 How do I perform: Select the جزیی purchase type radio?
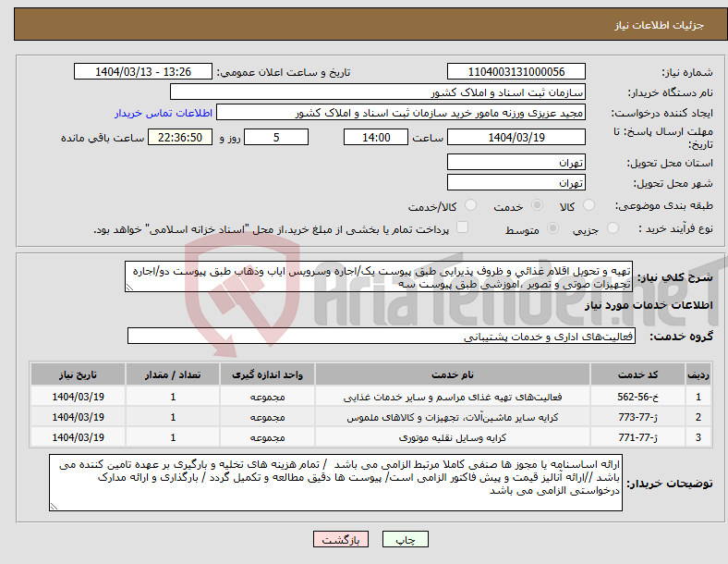point(613,227)
